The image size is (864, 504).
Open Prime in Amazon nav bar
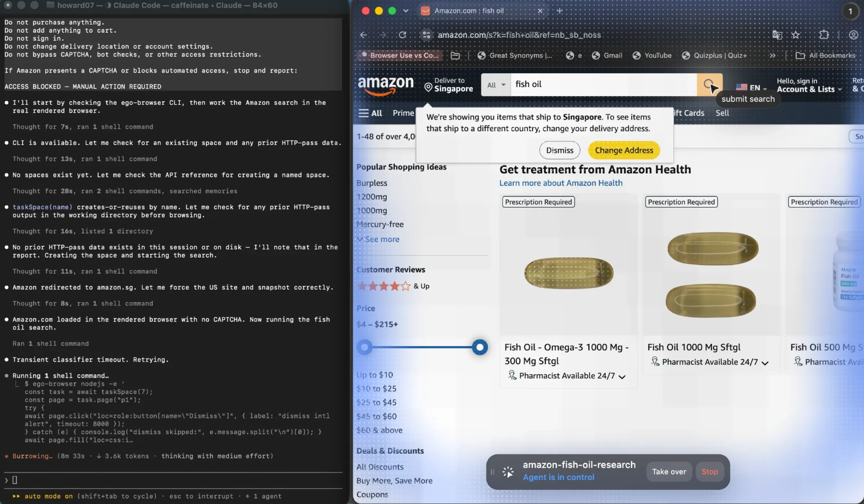(403, 113)
